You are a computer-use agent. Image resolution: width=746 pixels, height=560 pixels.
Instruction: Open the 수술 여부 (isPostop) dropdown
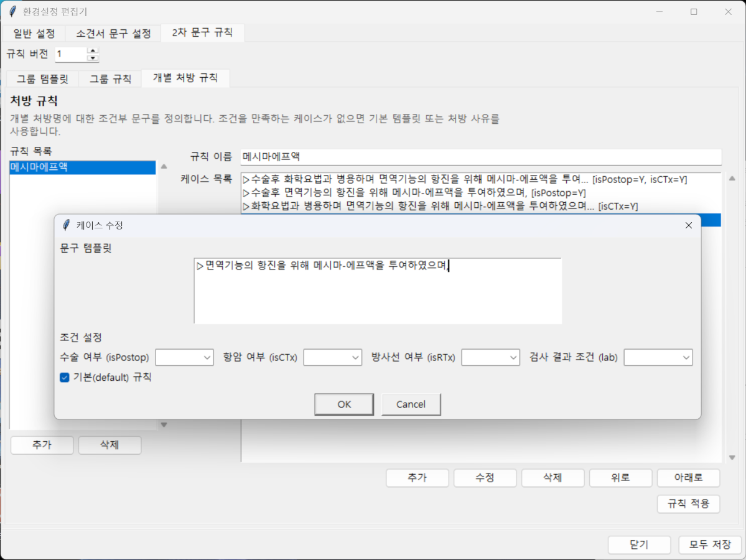[184, 357]
